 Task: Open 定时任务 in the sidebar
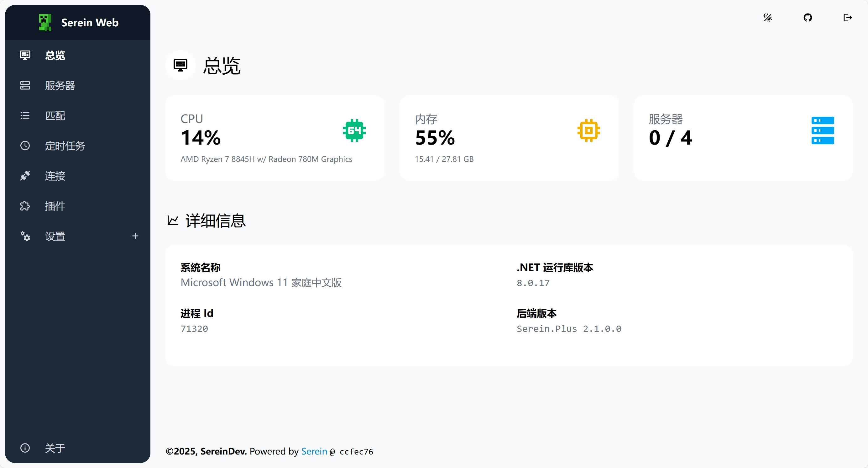pos(78,146)
